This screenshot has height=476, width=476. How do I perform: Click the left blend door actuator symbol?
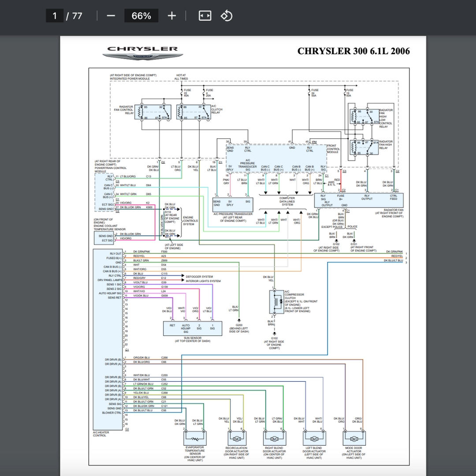pos(314,438)
